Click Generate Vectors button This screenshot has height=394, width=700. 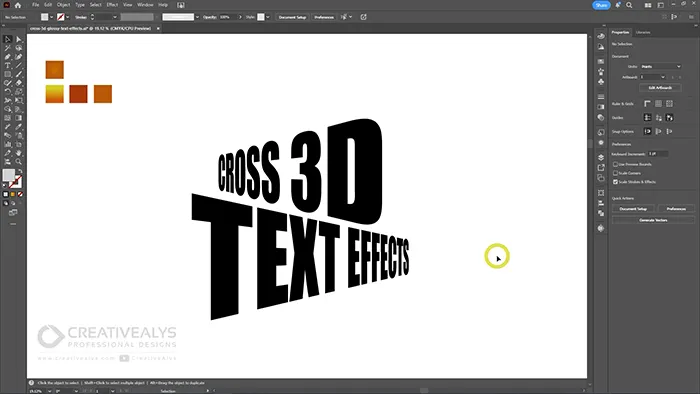653,220
